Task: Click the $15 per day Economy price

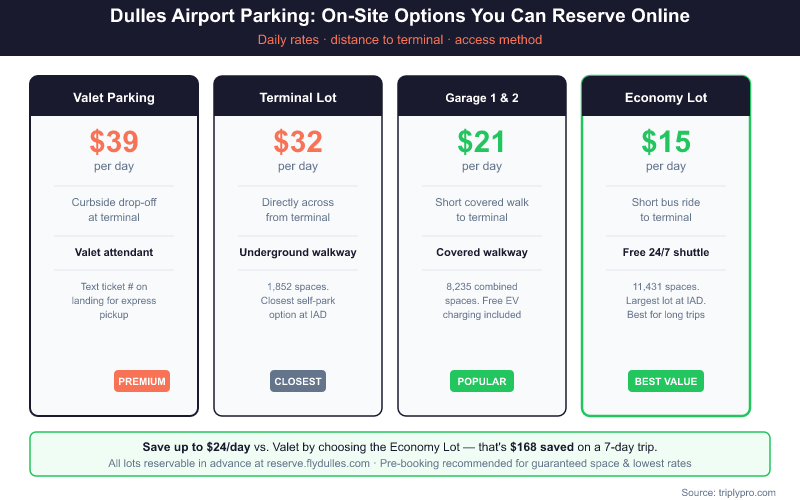Action: point(666,142)
